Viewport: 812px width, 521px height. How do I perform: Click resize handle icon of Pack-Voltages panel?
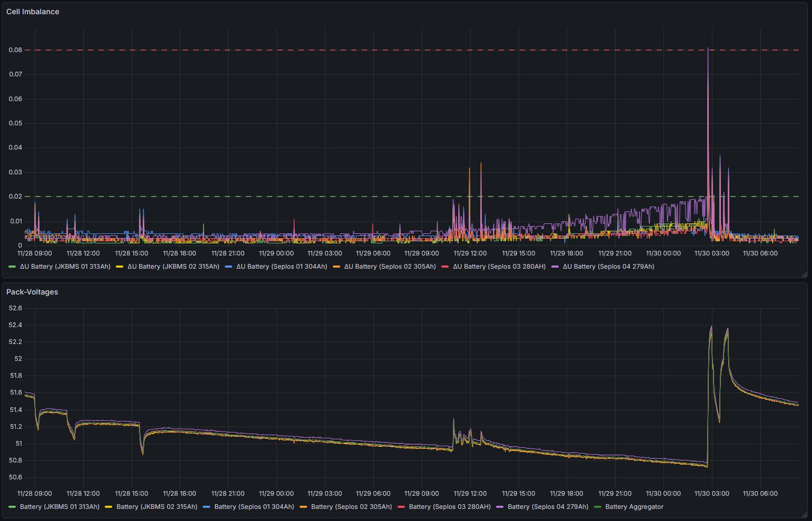point(804,515)
